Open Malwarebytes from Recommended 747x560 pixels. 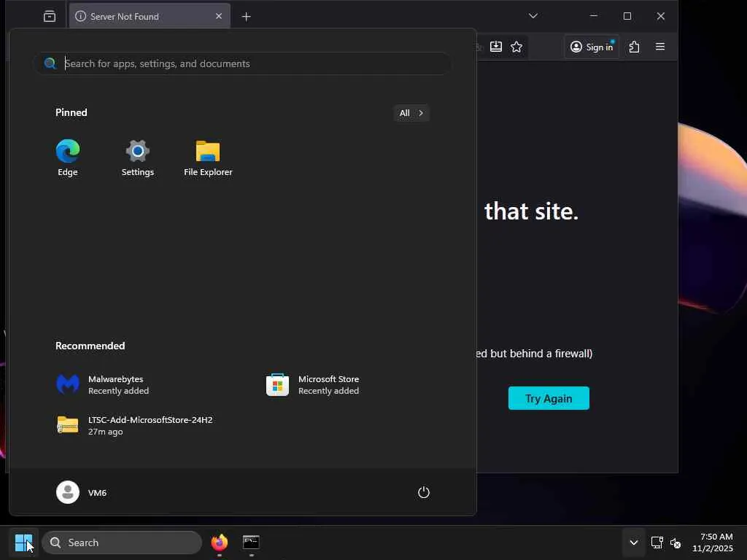click(x=102, y=385)
